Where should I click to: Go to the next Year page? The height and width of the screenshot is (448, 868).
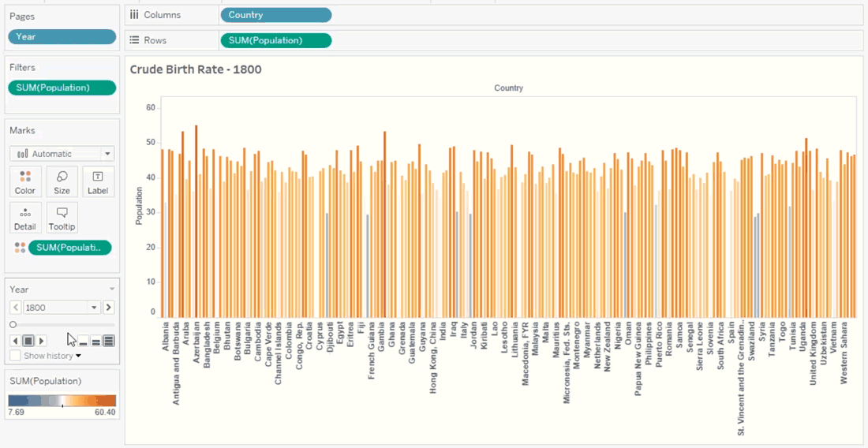pos(109,308)
